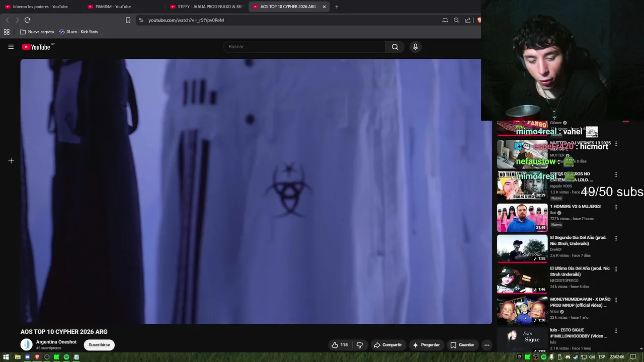This screenshot has width=644, height=362.
Task: Dislike the video with thumbs down
Action: 359,345
